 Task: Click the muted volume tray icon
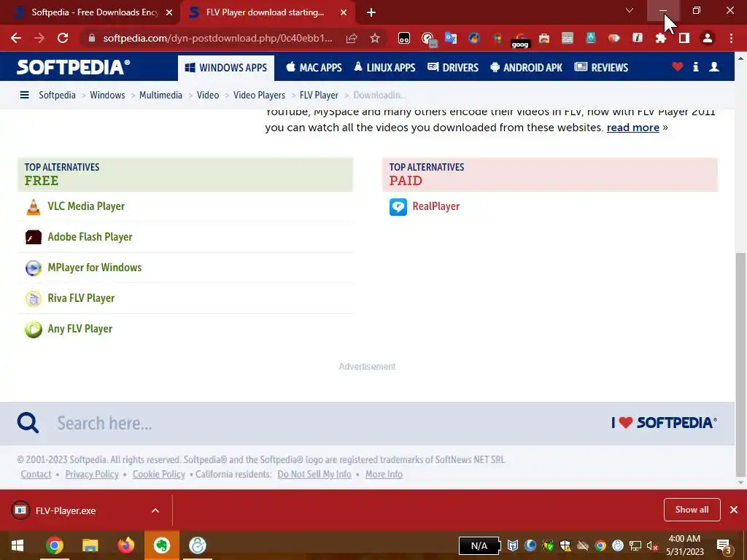[652, 545]
